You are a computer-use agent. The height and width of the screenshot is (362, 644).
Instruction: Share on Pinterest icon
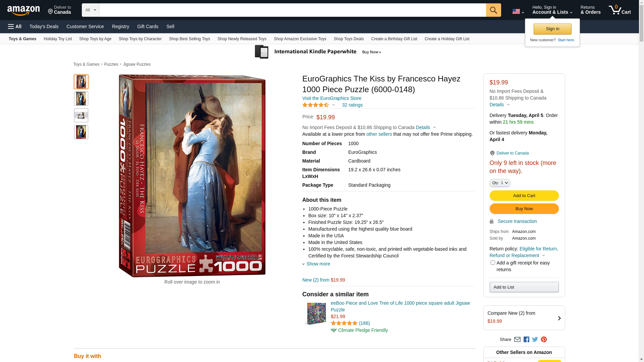[x=544, y=340]
